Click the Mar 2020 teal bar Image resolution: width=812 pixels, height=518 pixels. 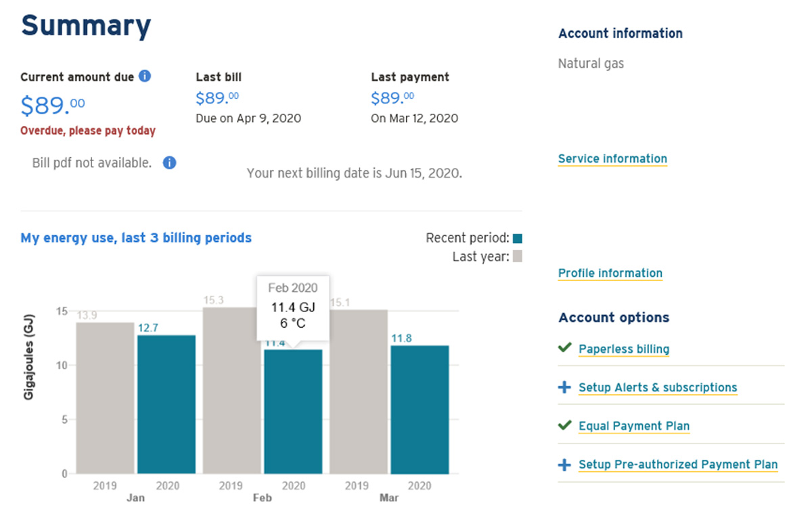pyautogui.click(x=420, y=410)
